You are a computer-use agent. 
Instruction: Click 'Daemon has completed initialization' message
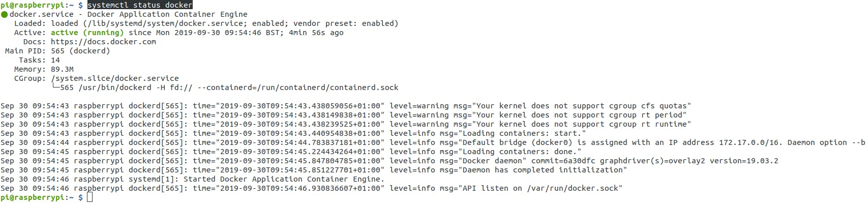544,170
